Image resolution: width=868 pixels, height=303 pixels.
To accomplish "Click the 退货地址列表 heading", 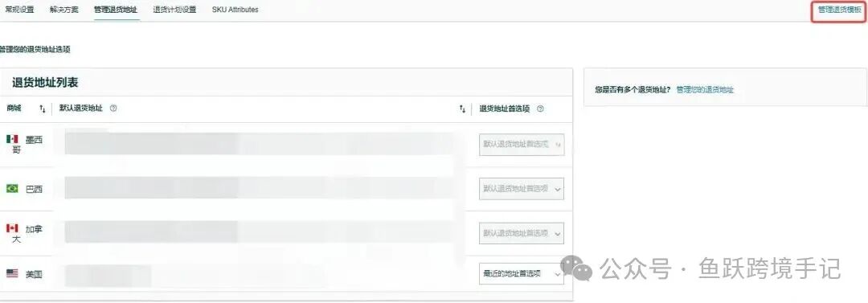I will pos(45,83).
